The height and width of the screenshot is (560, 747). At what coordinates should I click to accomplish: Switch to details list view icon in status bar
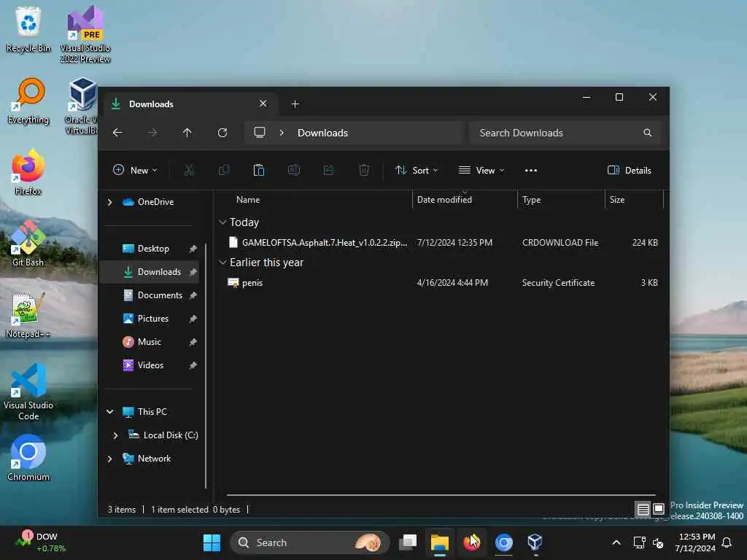pyautogui.click(x=643, y=509)
